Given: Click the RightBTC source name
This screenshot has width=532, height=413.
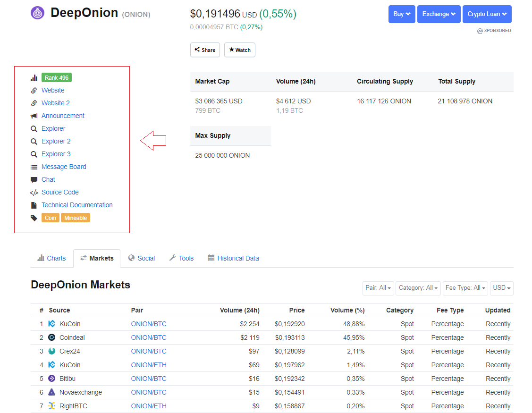Looking at the screenshot, I should [73, 406].
